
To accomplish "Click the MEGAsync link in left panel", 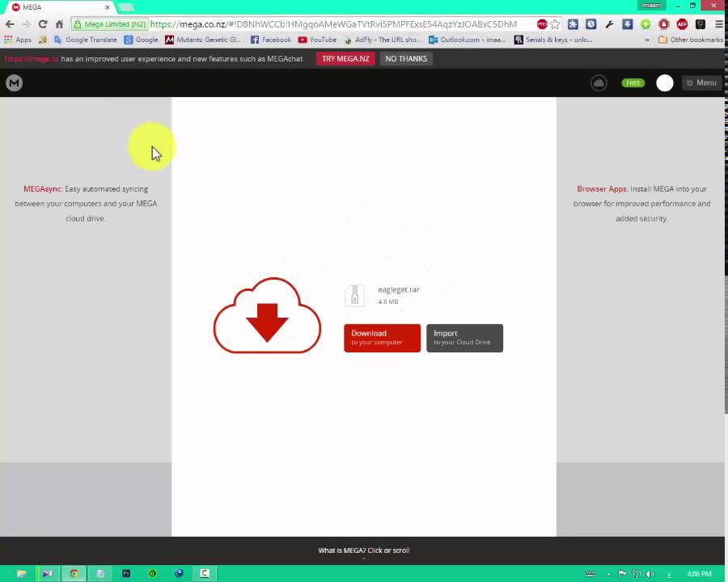I will (42, 189).
